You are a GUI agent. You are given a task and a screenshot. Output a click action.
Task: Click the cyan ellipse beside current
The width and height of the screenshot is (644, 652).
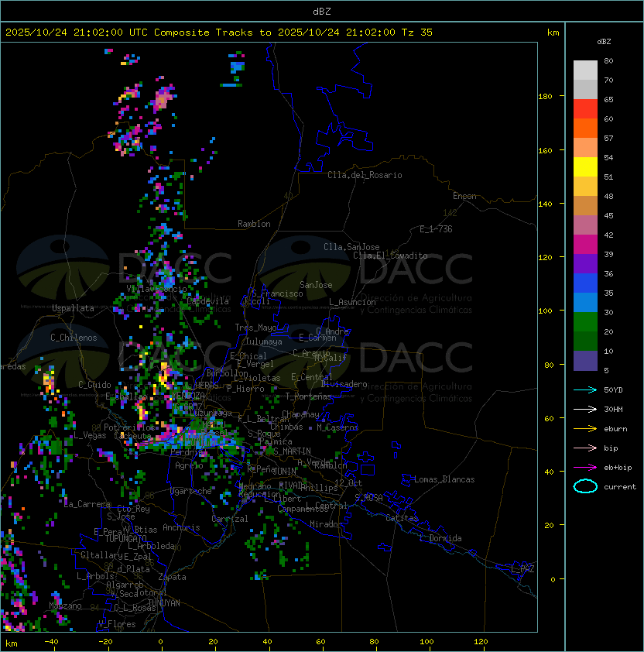pyautogui.click(x=585, y=486)
